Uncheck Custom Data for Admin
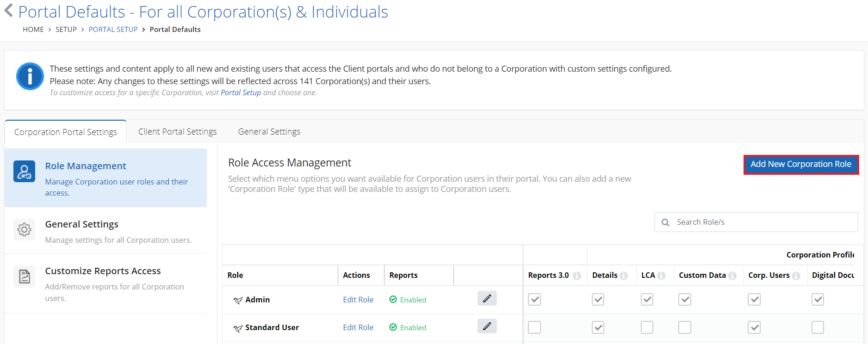Image resolution: width=868 pixels, height=344 pixels. (685, 300)
